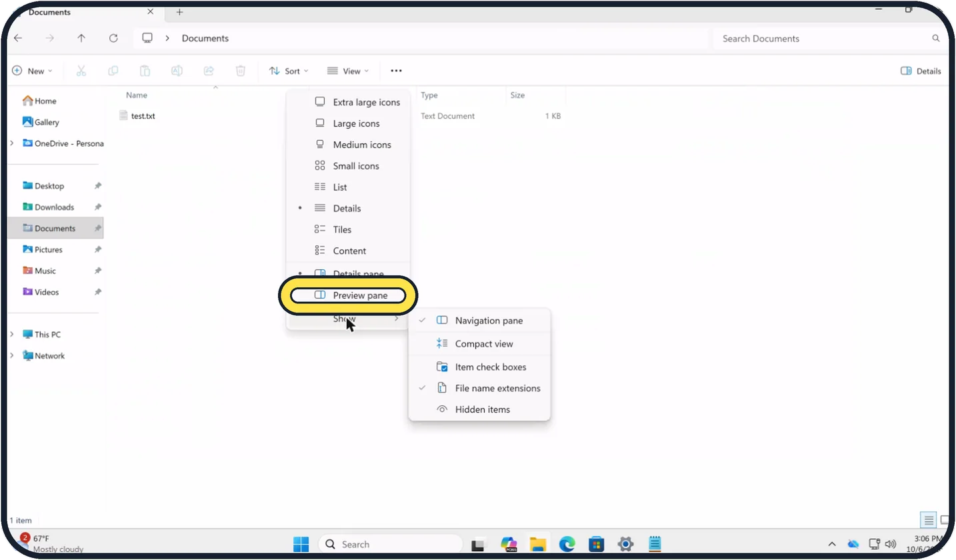Click the Share icon in toolbar
The height and width of the screenshot is (560, 956).
(209, 71)
